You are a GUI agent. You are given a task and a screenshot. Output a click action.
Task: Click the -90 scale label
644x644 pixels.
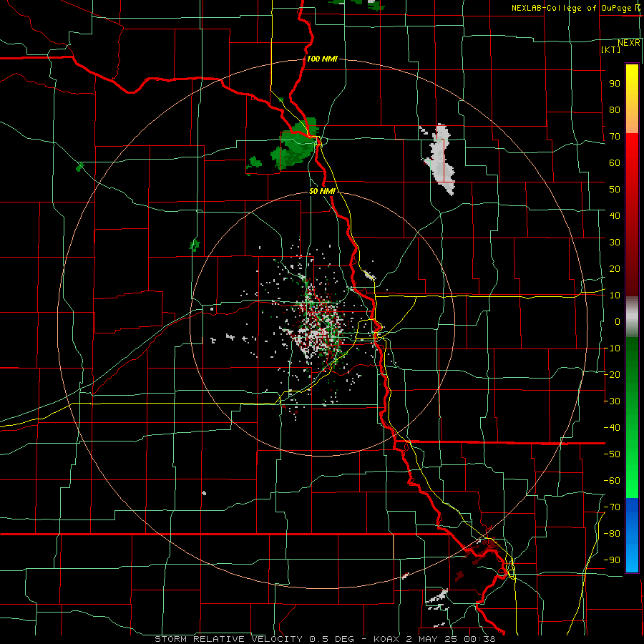pos(612,560)
